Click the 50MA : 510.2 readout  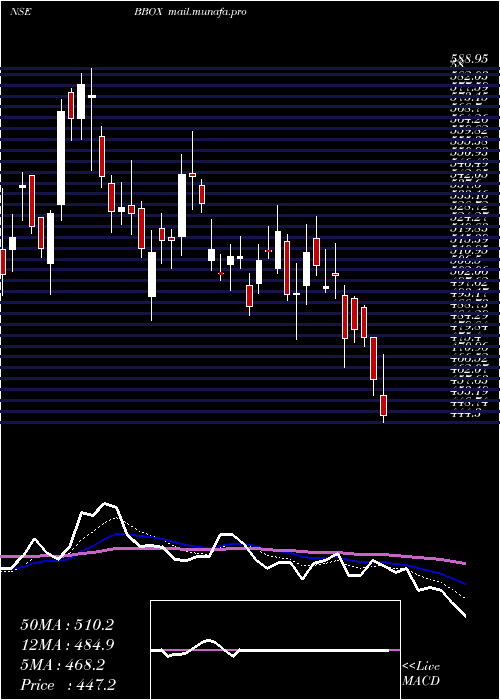[67, 625]
